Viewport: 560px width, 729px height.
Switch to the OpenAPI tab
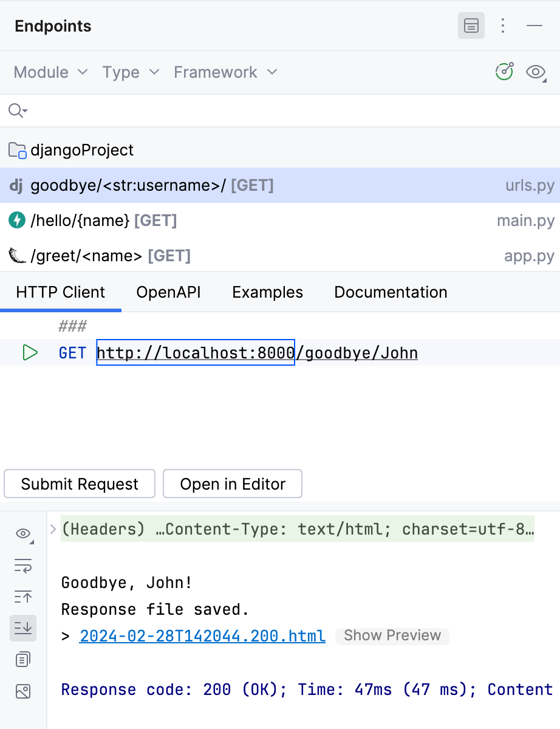(x=168, y=292)
